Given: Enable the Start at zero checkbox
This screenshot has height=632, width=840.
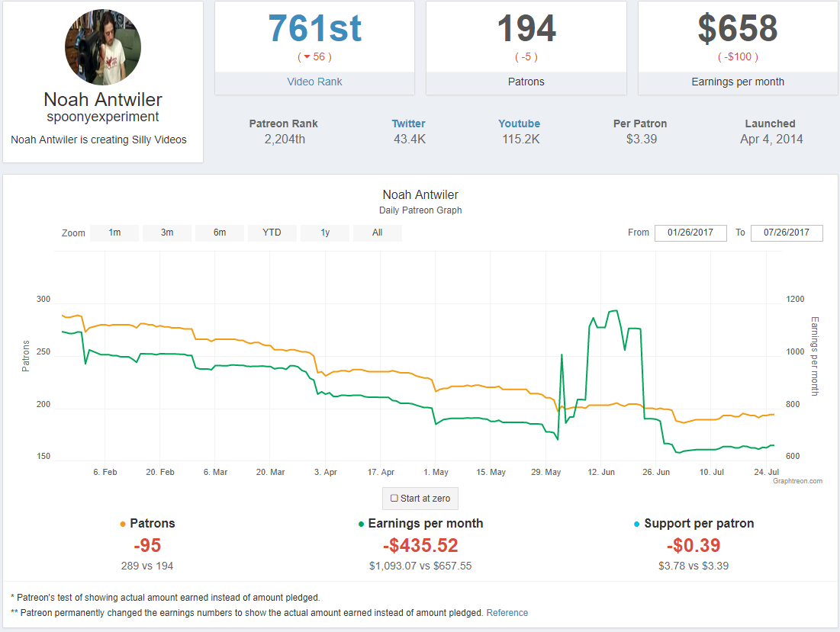Looking at the screenshot, I should (x=394, y=499).
